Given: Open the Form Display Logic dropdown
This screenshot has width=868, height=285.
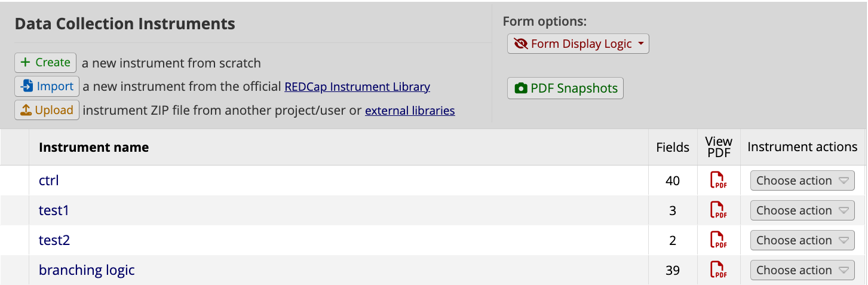Looking at the screenshot, I should [578, 44].
